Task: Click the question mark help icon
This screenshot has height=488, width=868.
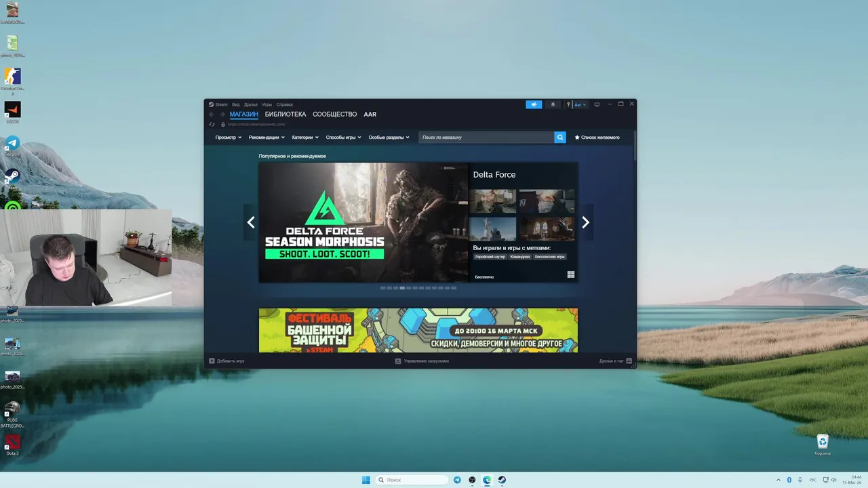Action: click(x=568, y=104)
